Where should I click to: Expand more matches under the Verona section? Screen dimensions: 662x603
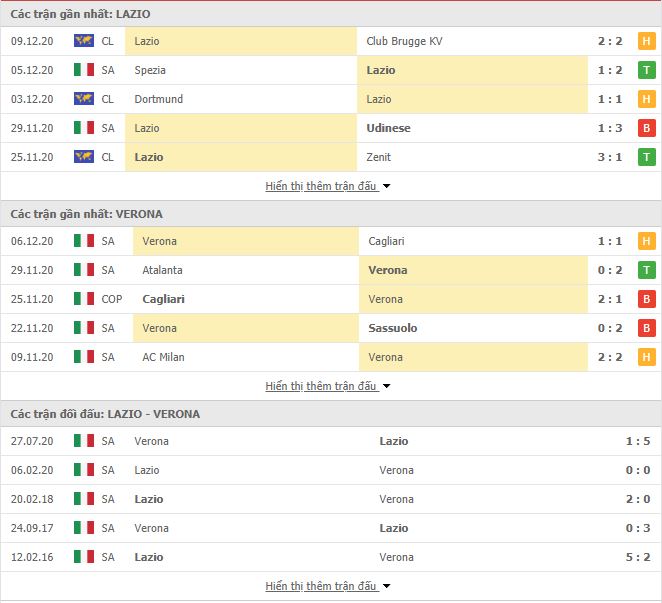click(x=328, y=386)
